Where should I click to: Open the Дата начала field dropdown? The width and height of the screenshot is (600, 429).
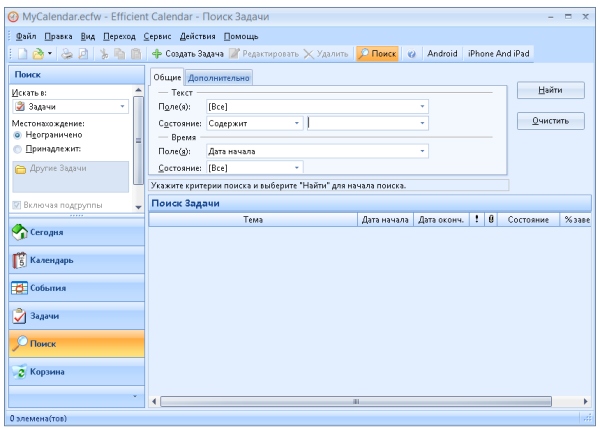click(422, 151)
